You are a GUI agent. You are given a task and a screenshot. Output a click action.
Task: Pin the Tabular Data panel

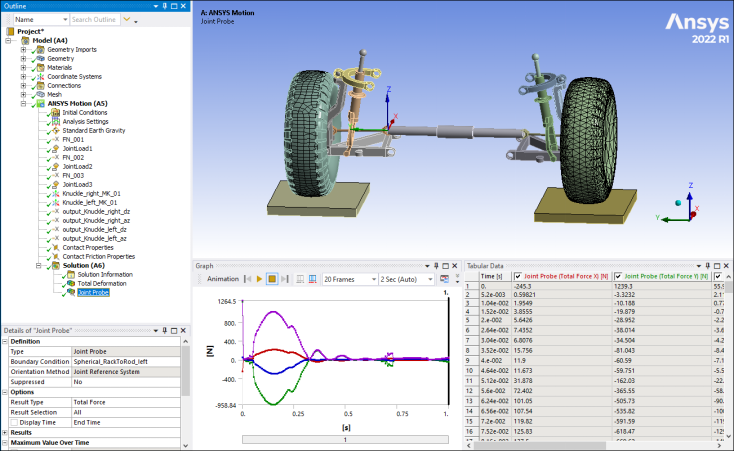[x=708, y=266]
